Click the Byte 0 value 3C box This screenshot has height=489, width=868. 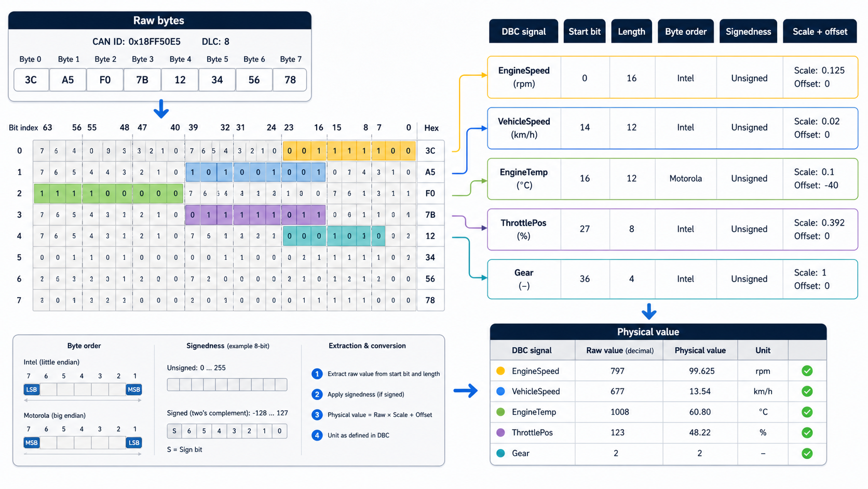[31, 80]
